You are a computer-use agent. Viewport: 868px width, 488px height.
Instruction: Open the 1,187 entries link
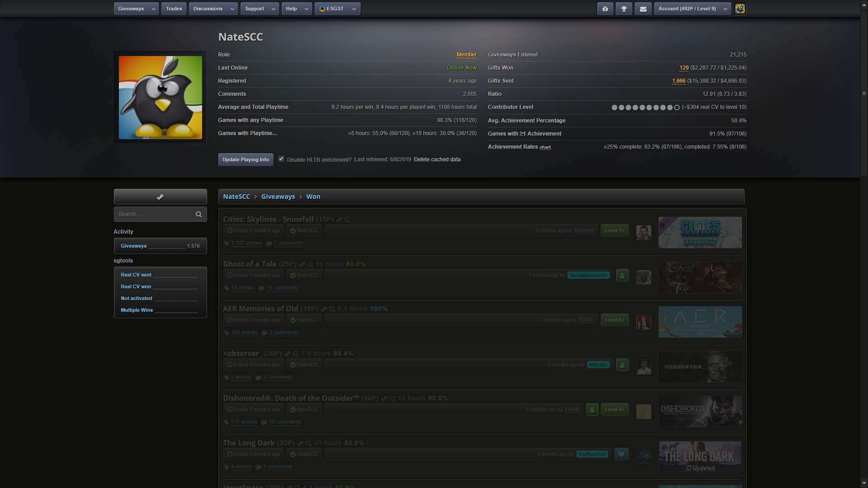pyautogui.click(x=246, y=243)
